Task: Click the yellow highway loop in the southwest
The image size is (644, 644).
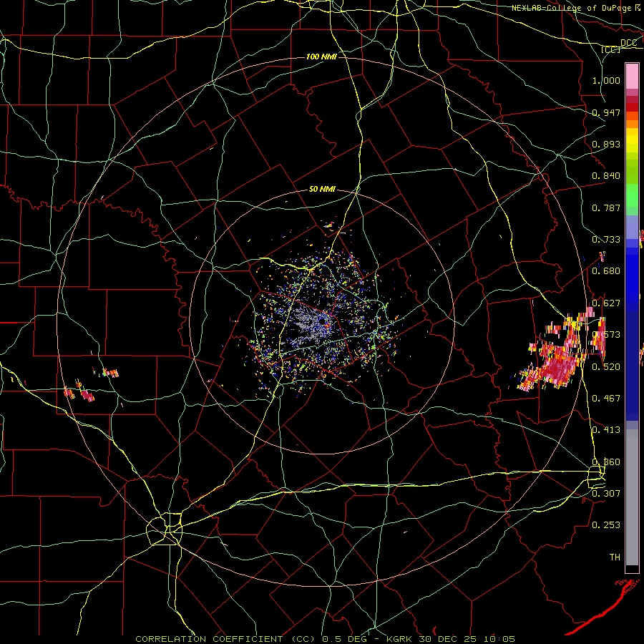Action: (x=165, y=529)
